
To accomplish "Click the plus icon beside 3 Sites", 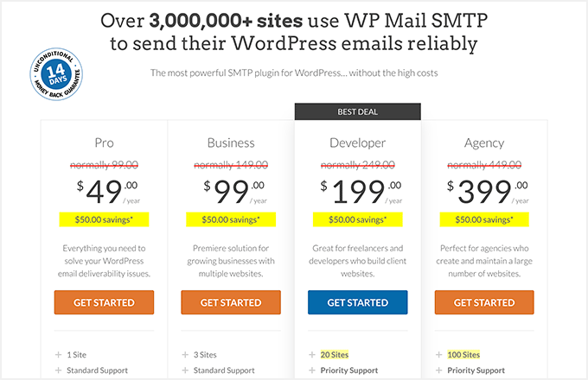I will pos(185,354).
